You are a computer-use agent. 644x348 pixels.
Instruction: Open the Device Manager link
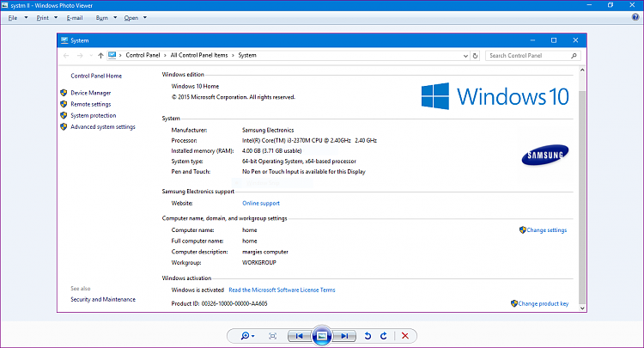(x=91, y=93)
